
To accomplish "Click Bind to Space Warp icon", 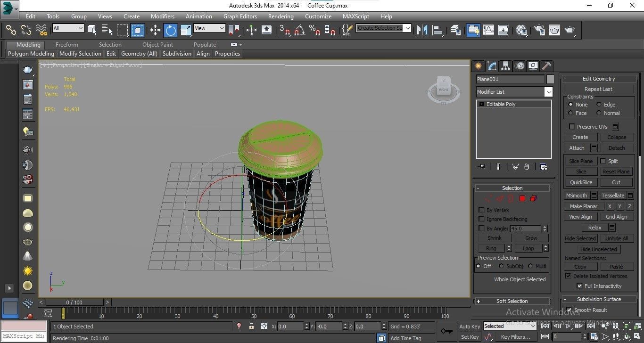I will tap(42, 30).
